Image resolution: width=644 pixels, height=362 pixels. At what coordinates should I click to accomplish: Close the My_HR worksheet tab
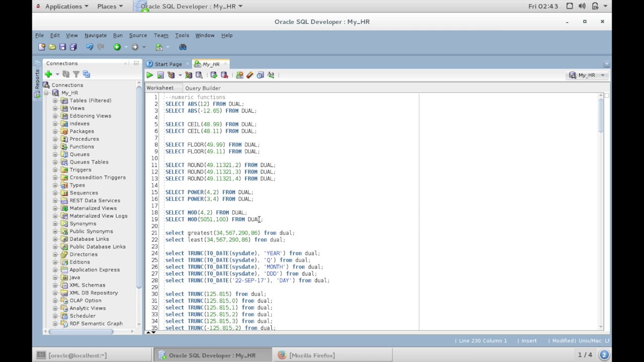(226, 64)
